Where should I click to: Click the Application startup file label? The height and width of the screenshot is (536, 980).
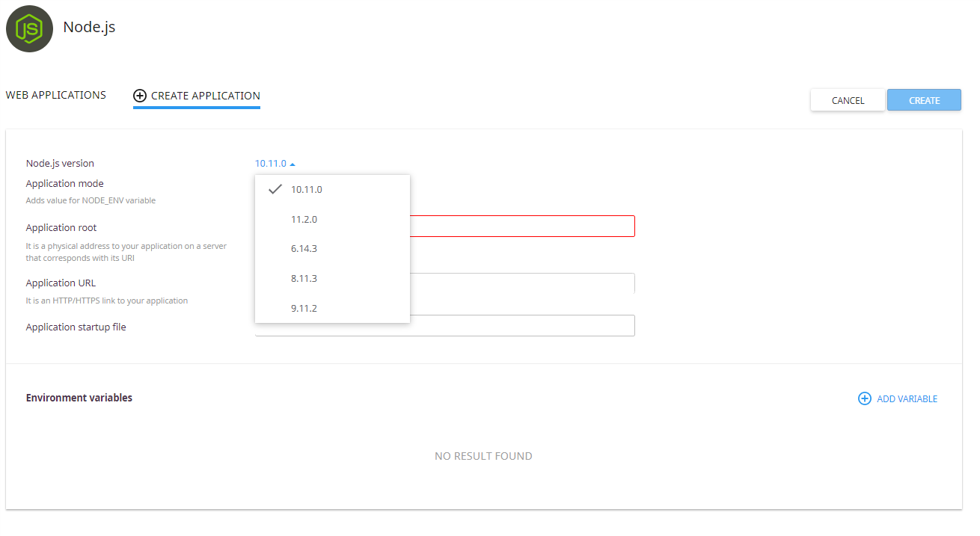click(76, 327)
